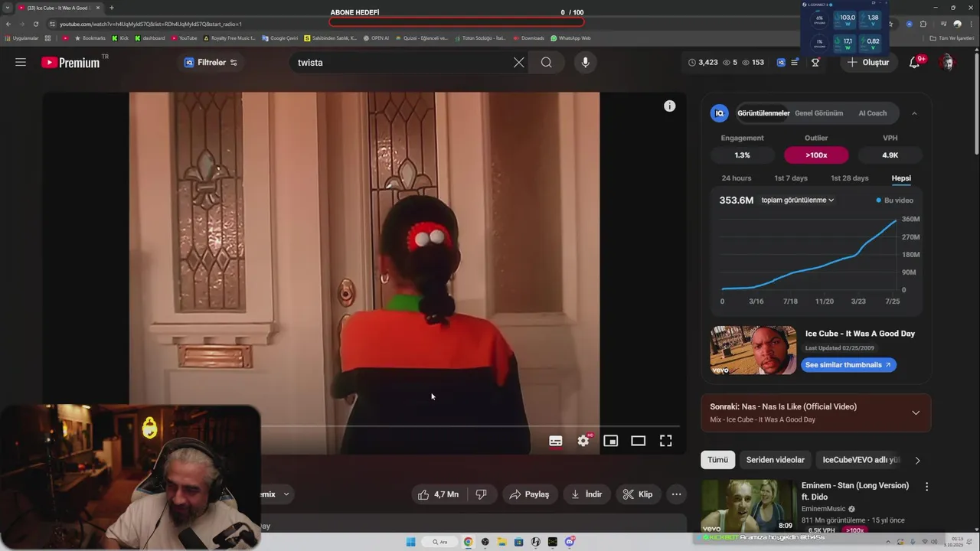Viewport: 980px width, 551px height.
Task: Open the vidIQ Filtreler filter button
Action: pos(211,62)
